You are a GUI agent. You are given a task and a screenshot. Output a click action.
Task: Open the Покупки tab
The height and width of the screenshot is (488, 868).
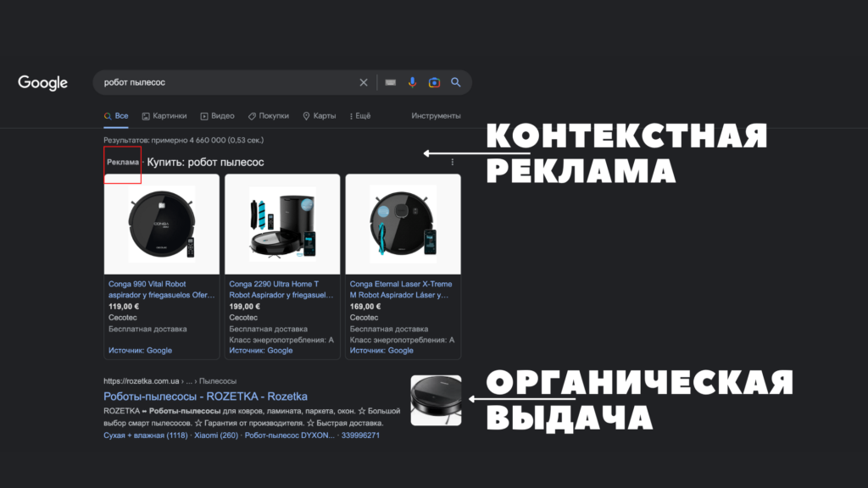click(269, 116)
